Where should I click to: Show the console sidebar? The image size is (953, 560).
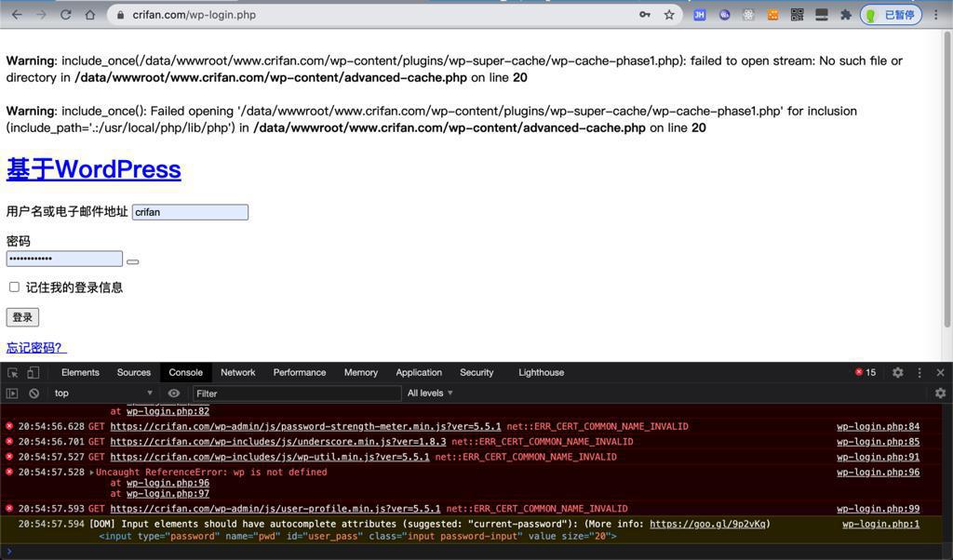pyautogui.click(x=11, y=393)
